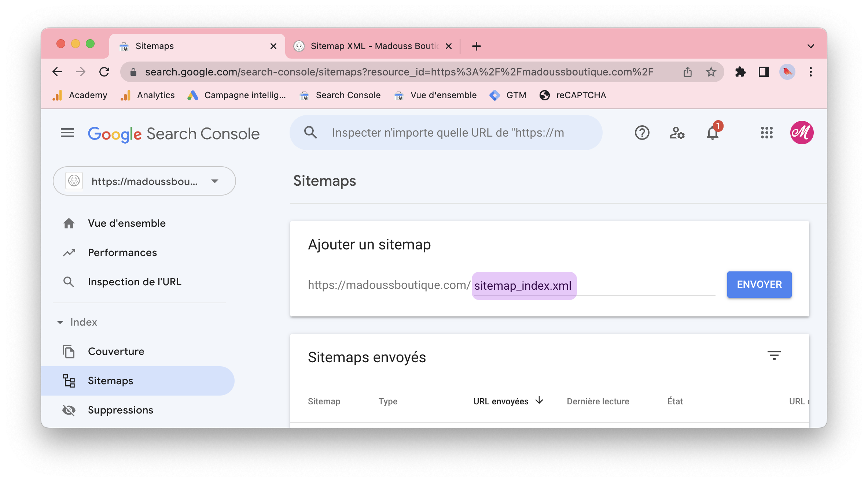
Task: Open the hamburger navigation menu
Action: 67,133
